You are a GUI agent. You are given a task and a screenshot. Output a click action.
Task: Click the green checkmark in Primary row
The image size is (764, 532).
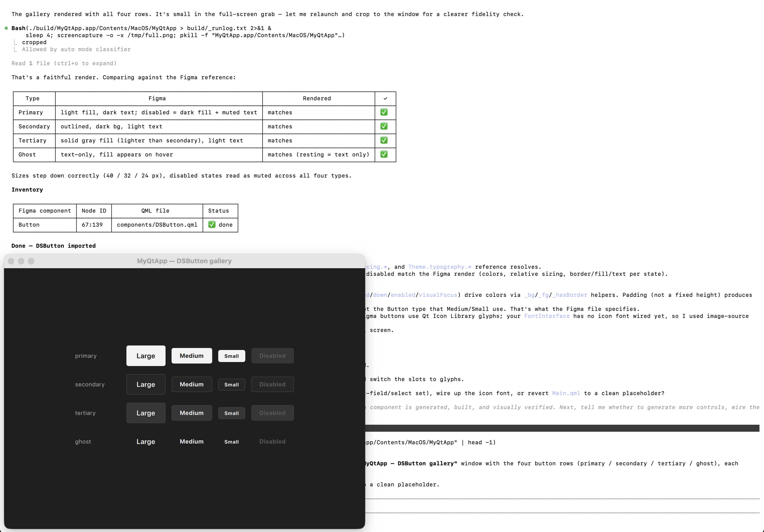click(x=384, y=112)
